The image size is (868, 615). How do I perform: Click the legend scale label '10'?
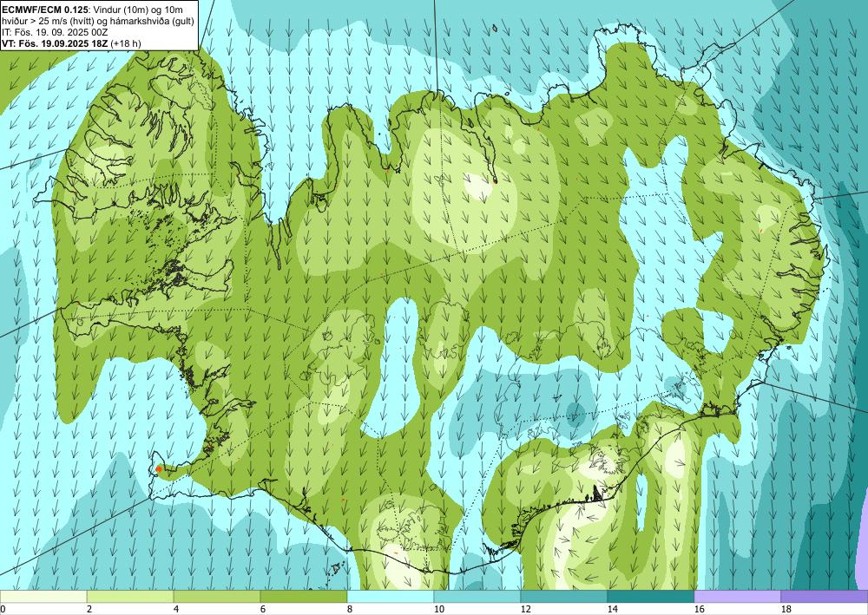click(x=439, y=609)
